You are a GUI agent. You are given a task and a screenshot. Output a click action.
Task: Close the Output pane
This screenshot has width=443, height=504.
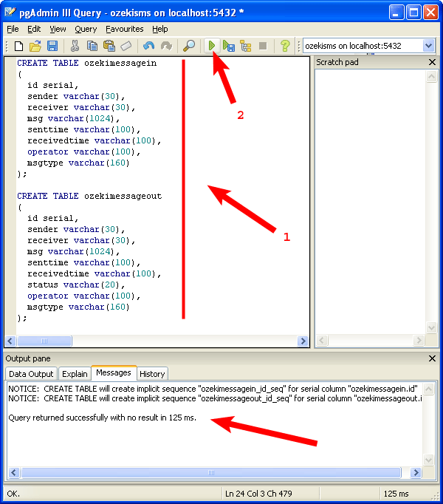(x=433, y=358)
